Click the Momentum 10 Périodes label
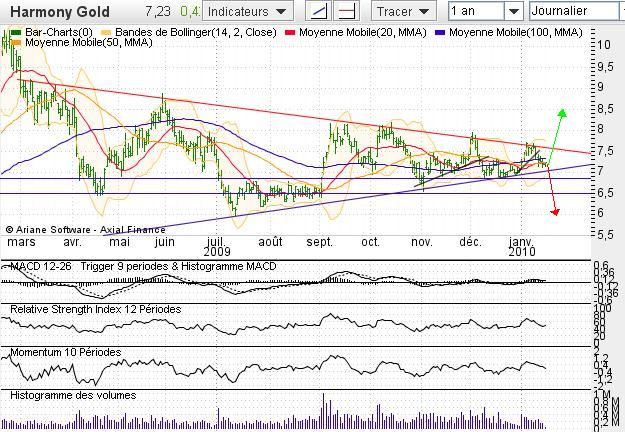This screenshot has height=432, width=625. 66,352
